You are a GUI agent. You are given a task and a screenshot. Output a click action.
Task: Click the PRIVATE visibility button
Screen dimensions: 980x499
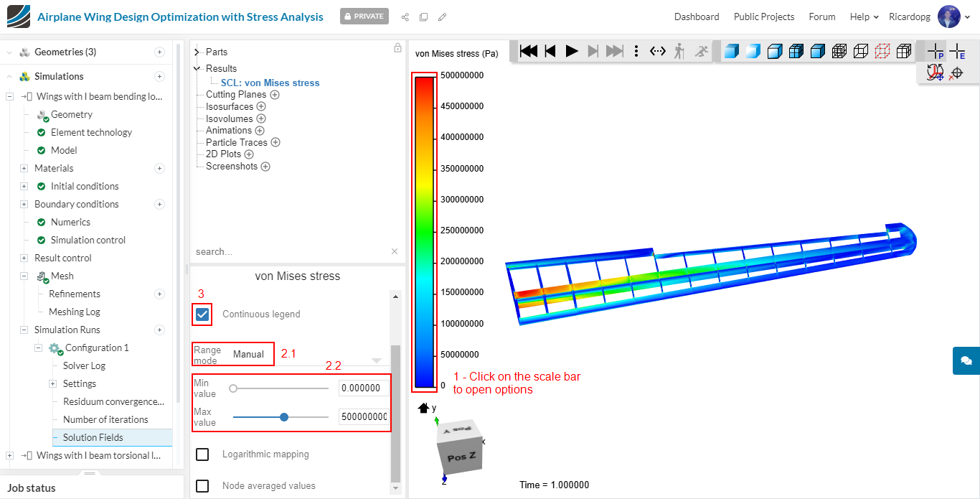point(364,16)
